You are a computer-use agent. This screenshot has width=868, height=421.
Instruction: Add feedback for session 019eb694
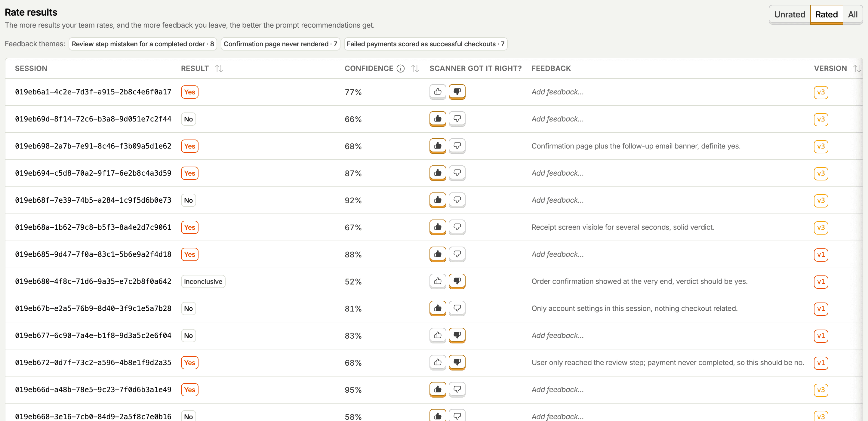(x=557, y=173)
